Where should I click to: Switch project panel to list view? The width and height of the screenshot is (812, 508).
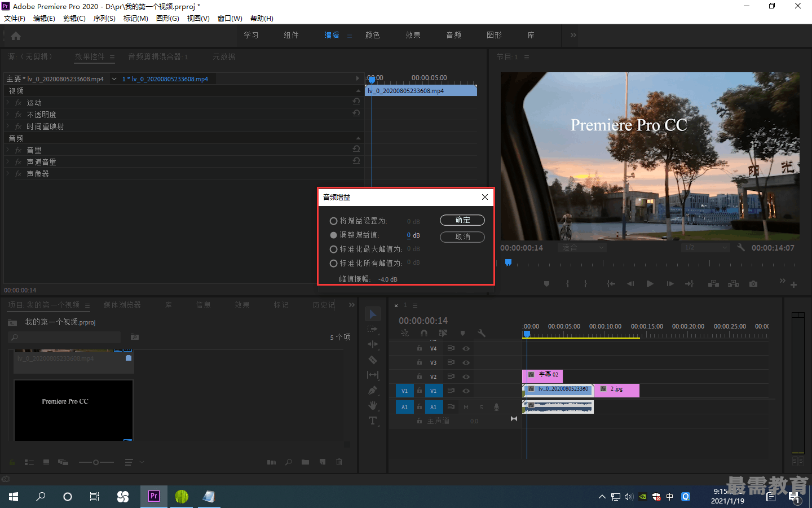point(29,462)
